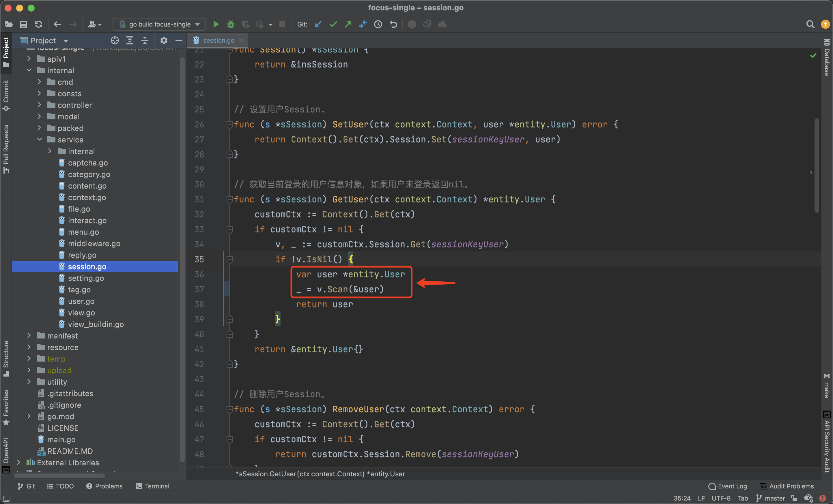This screenshot has height=504, width=833.
Task: Click Git update project arrow
Action: (x=318, y=24)
